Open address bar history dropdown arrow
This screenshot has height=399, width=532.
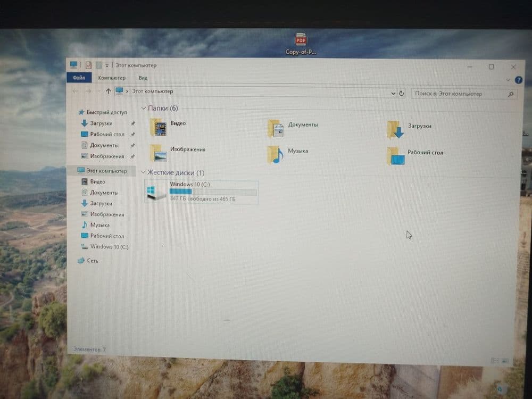(x=393, y=93)
